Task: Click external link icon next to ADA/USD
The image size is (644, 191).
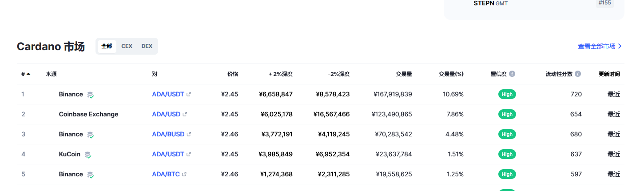Action: click(185, 114)
